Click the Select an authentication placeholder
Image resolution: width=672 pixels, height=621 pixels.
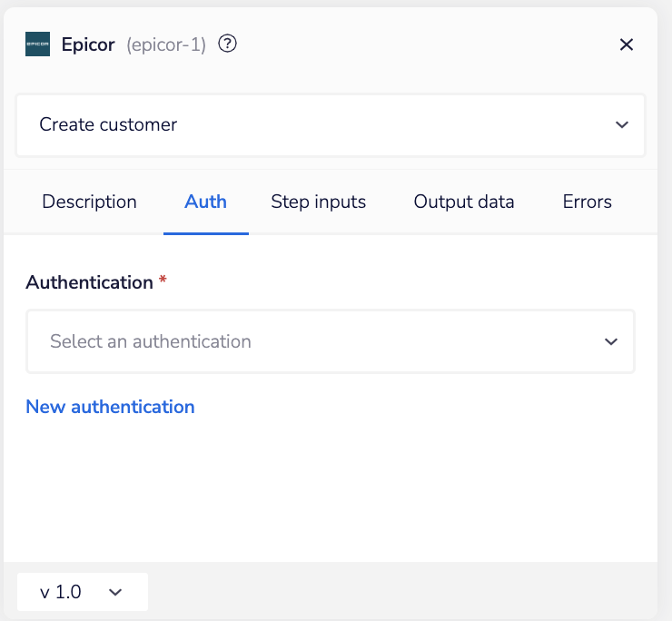[151, 341]
